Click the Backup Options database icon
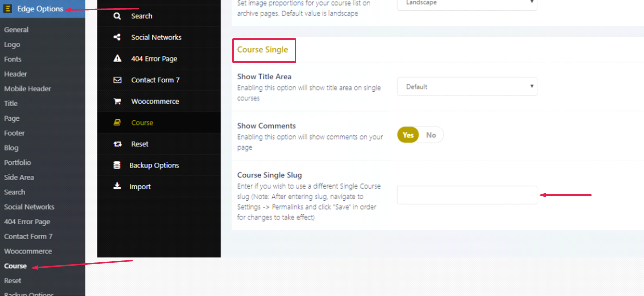Screen dimensions: 644x296 click(117, 165)
